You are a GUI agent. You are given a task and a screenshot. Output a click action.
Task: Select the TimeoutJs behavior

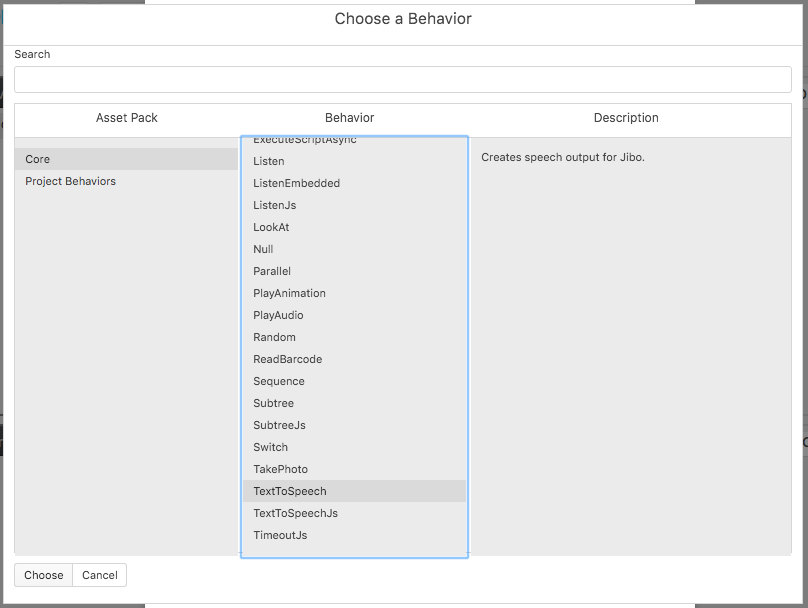coord(280,535)
